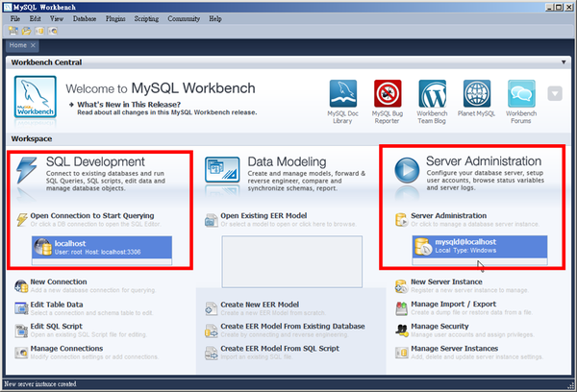Close the Home tab

33,45
